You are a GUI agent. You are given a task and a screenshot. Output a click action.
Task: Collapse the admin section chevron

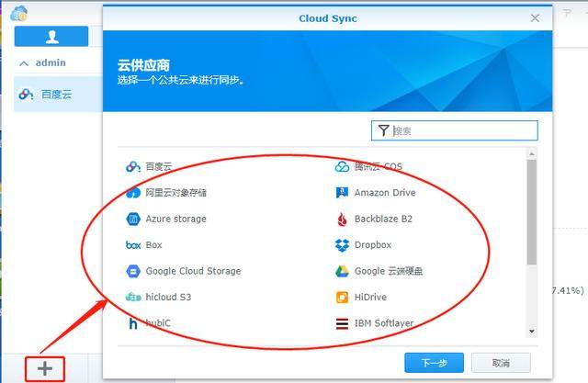24,63
